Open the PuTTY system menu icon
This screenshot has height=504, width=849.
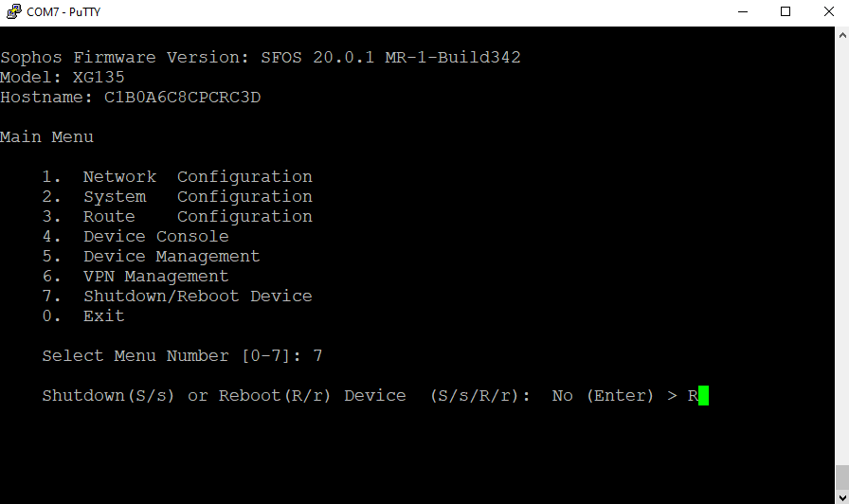(13, 12)
